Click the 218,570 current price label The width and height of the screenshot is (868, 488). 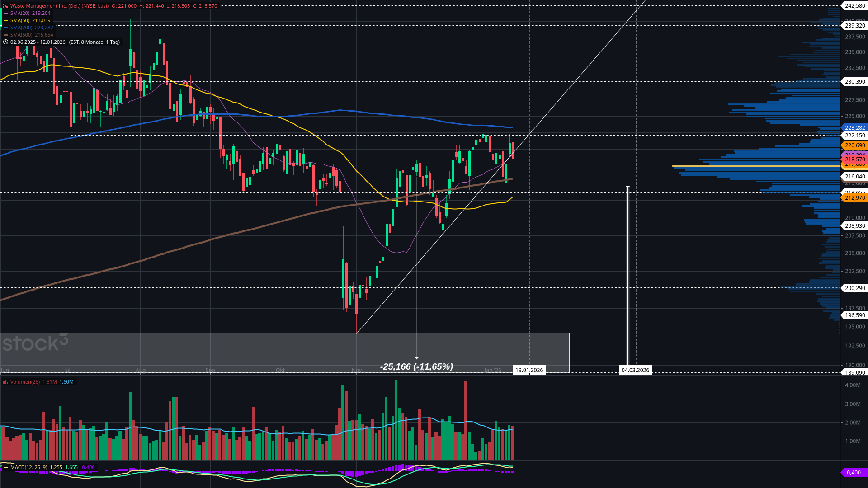pos(854,160)
